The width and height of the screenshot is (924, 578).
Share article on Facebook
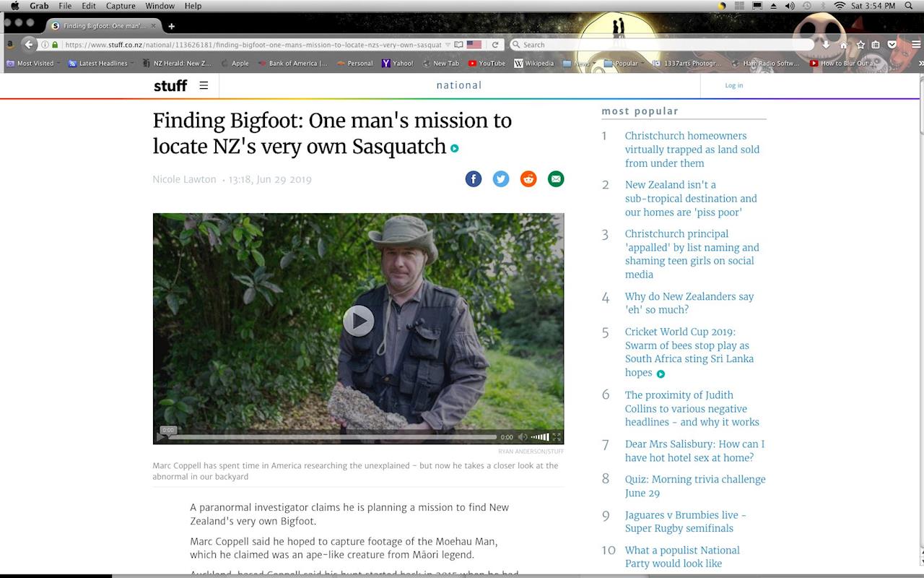473,179
